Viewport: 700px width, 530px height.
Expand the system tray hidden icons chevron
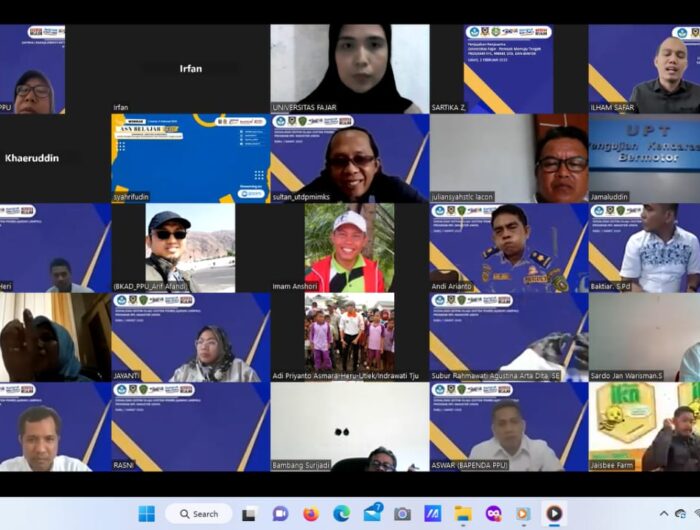coord(663,514)
